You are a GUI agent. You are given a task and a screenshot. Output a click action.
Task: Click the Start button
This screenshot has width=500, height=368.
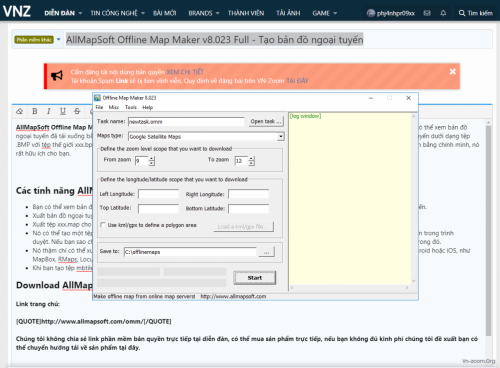[255, 278]
